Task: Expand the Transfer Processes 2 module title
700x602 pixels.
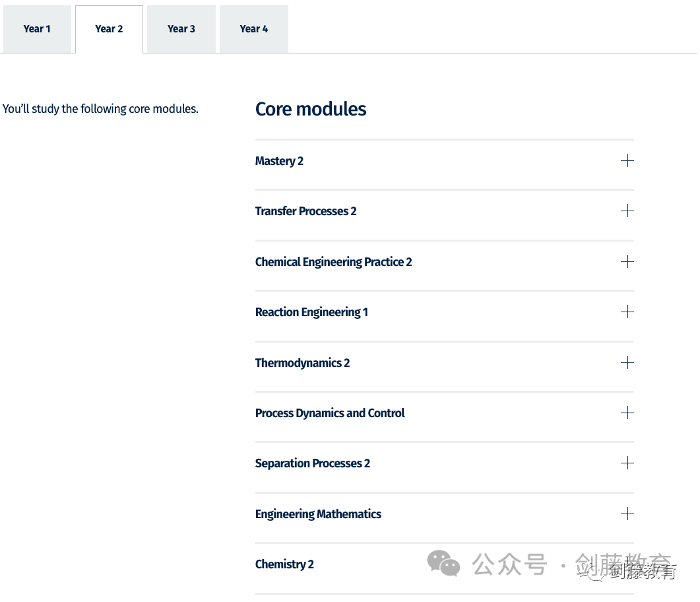Action: click(x=306, y=211)
